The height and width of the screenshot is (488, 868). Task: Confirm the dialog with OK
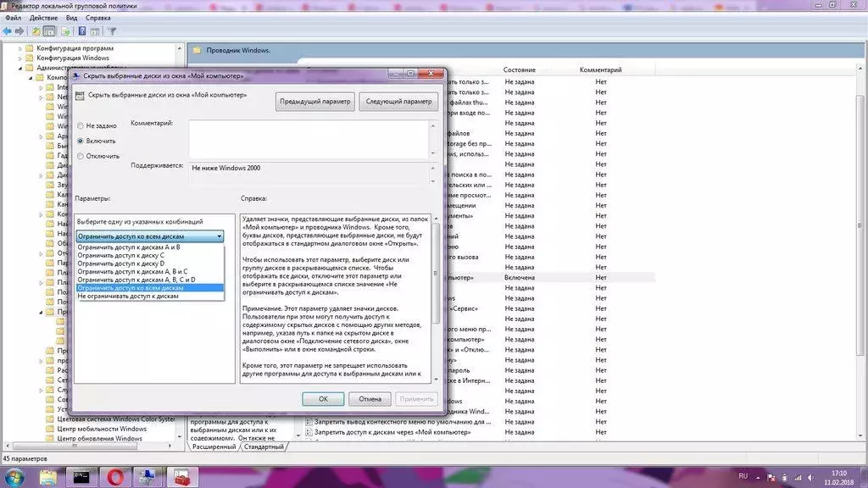click(x=323, y=399)
